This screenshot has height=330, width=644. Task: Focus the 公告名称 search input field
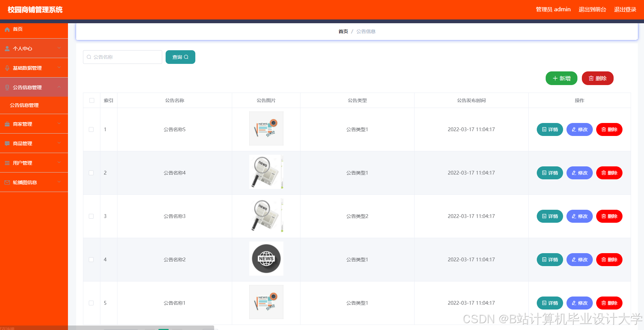(123, 57)
